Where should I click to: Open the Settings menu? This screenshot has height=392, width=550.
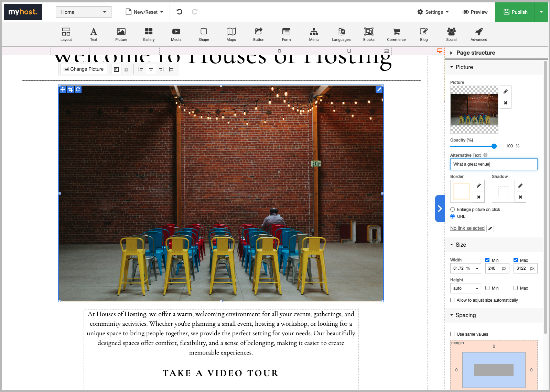point(433,12)
